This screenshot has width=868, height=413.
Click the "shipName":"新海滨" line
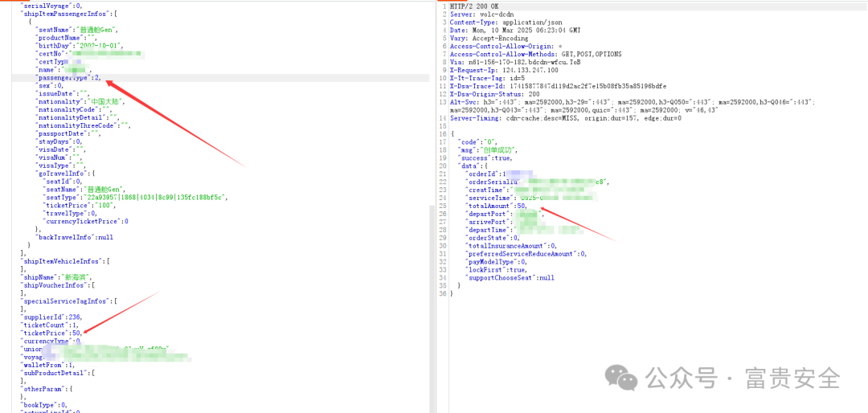coord(55,278)
